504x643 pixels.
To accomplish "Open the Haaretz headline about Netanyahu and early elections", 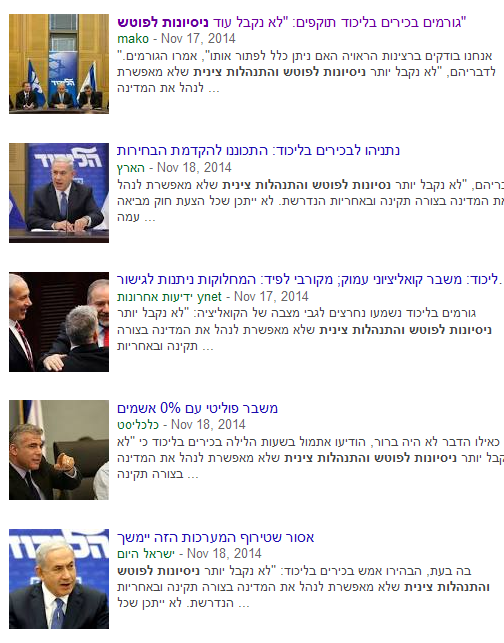I will [x=258, y=151].
